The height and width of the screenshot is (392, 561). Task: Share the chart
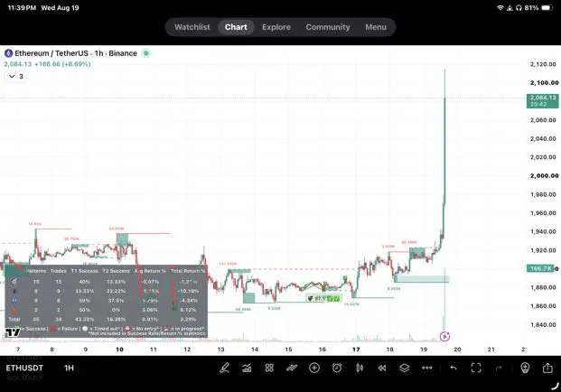pos(547,368)
